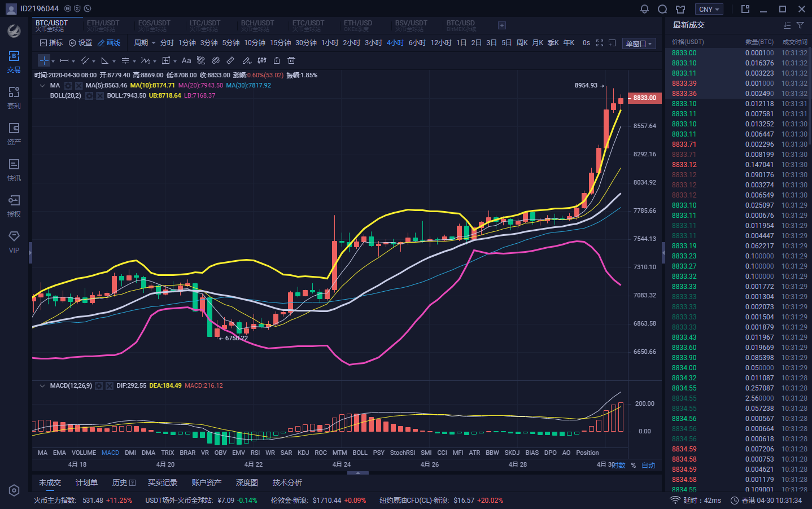
Task: Remove the MACD indicator with X
Action: click(x=110, y=386)
